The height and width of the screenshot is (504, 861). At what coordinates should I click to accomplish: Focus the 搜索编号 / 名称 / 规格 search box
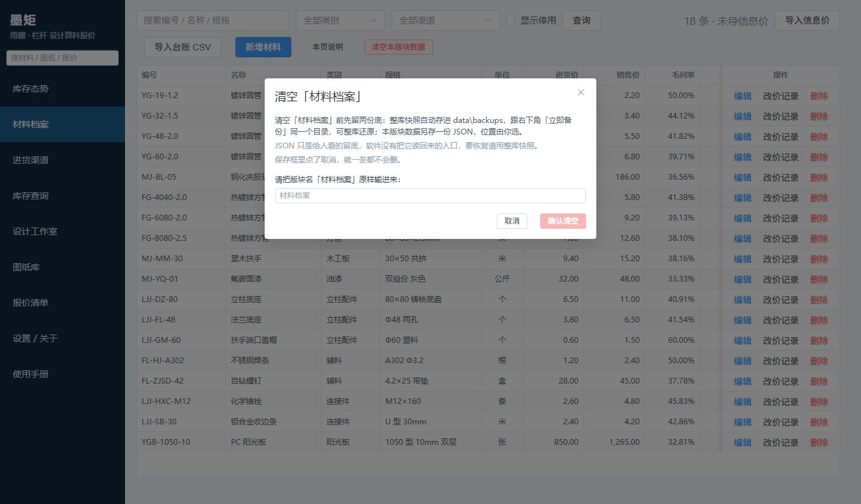(x=213, y=20)
